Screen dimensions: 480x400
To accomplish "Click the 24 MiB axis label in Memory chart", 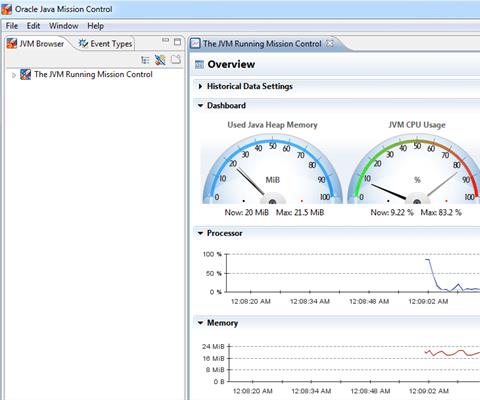I will point(213,347).
